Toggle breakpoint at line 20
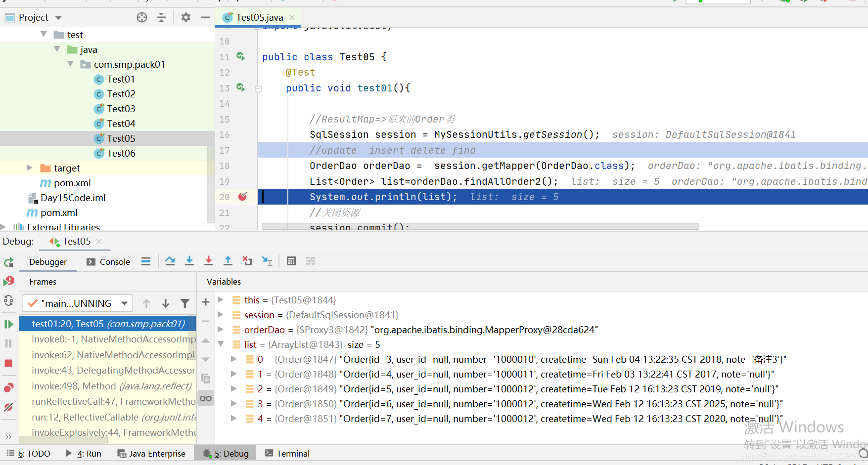Viewport: 868px width, 465px height. coord(242,197)
